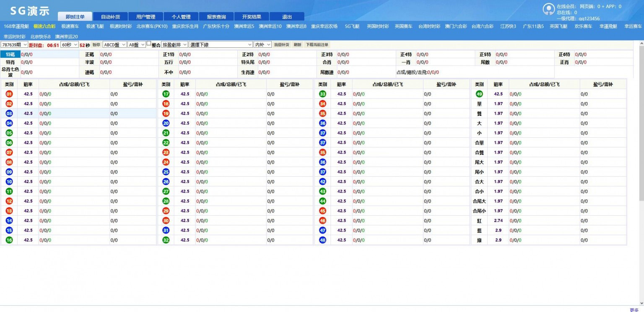Open the 60秒 refresh interval dropdown
The width and height of the screenshot is (644, 312).
click(70, 44)
